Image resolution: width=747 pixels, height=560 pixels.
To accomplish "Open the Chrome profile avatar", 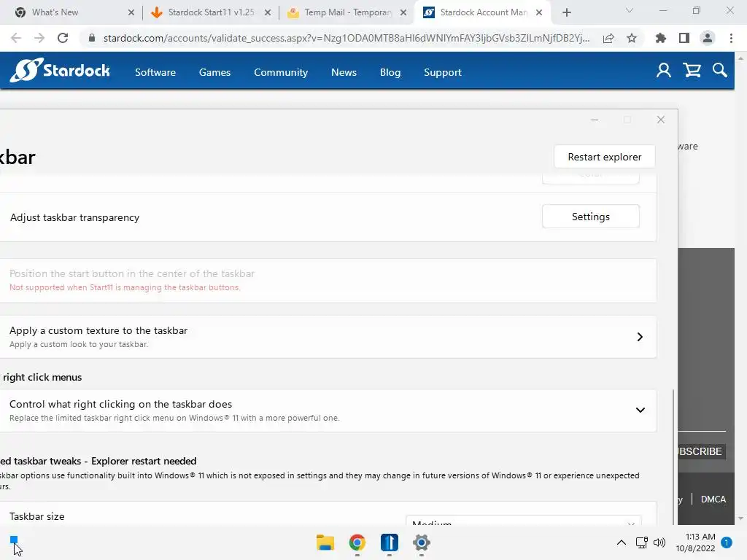I will (x=708, y=38).
